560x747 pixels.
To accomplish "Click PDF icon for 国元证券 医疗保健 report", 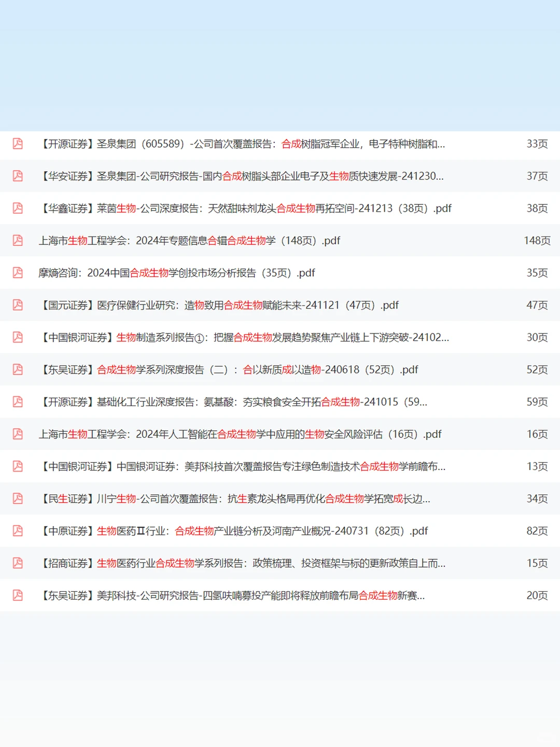I will click(18, 305).
